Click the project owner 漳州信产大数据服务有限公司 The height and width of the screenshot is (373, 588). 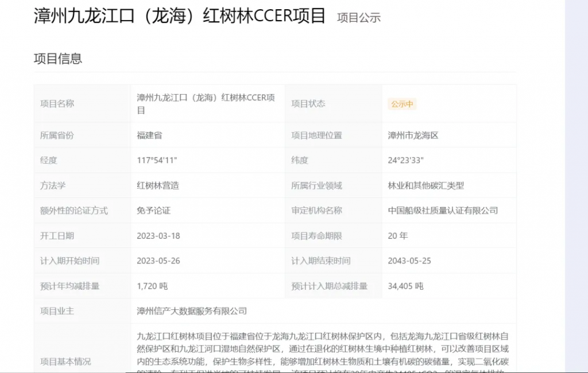[x=192, y=311]
